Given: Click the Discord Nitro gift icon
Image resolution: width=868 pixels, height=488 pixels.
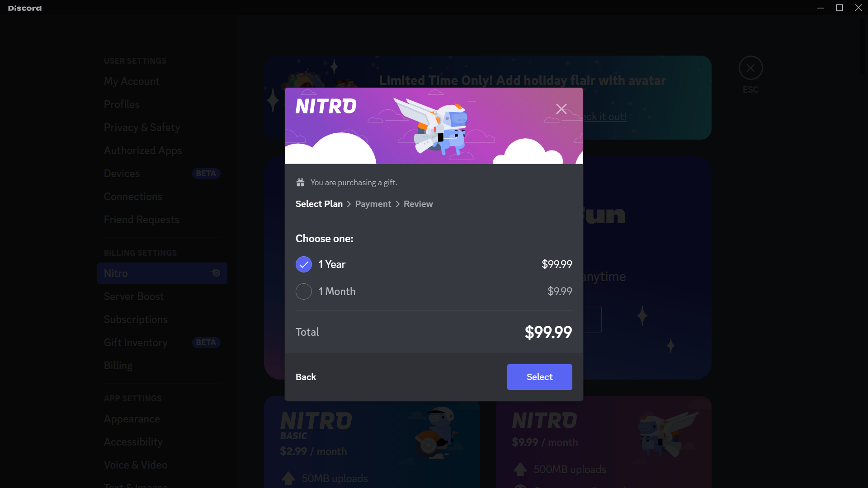Looking at the screenshot, I should [x=300, y=182].
